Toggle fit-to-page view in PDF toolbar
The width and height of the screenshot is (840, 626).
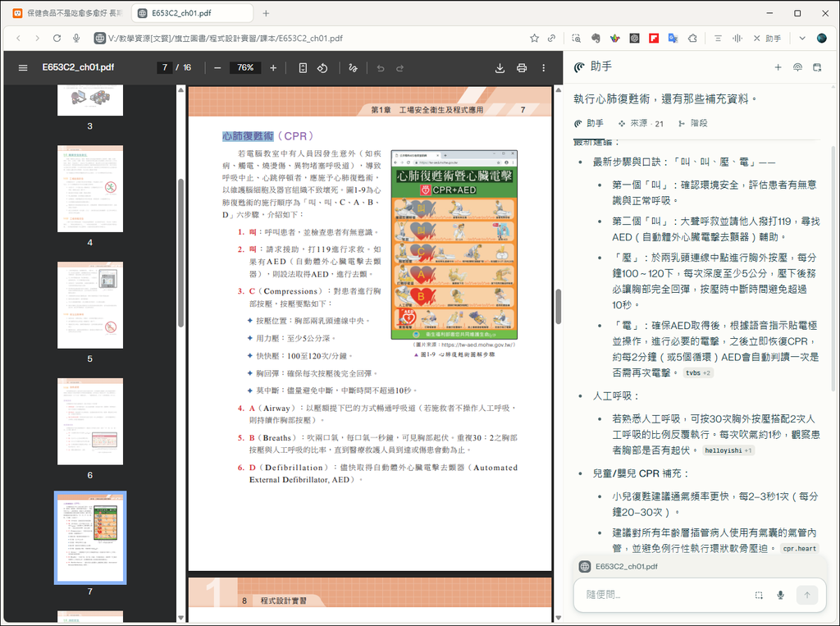pyautogui.click(x=303, y=68)
